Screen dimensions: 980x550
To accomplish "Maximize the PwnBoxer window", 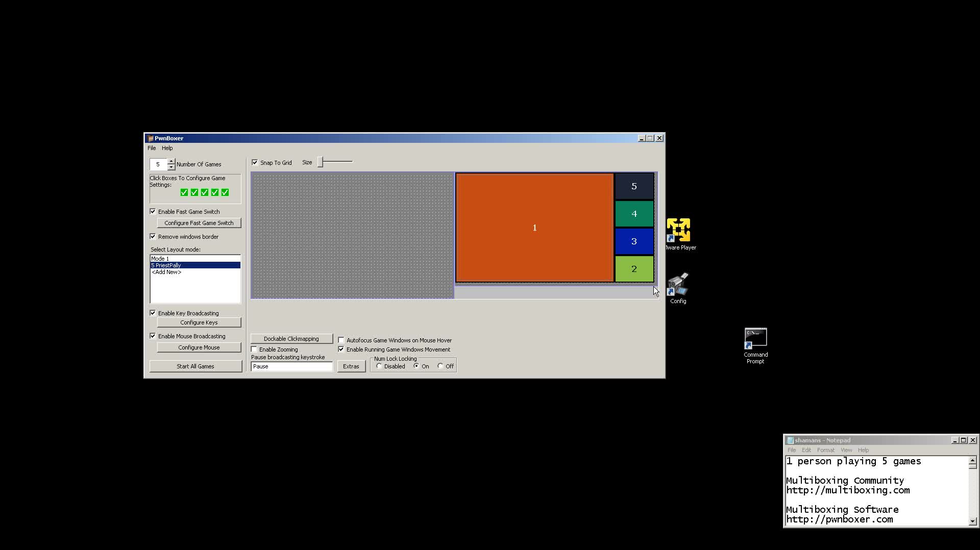I will tap(650, 138).
